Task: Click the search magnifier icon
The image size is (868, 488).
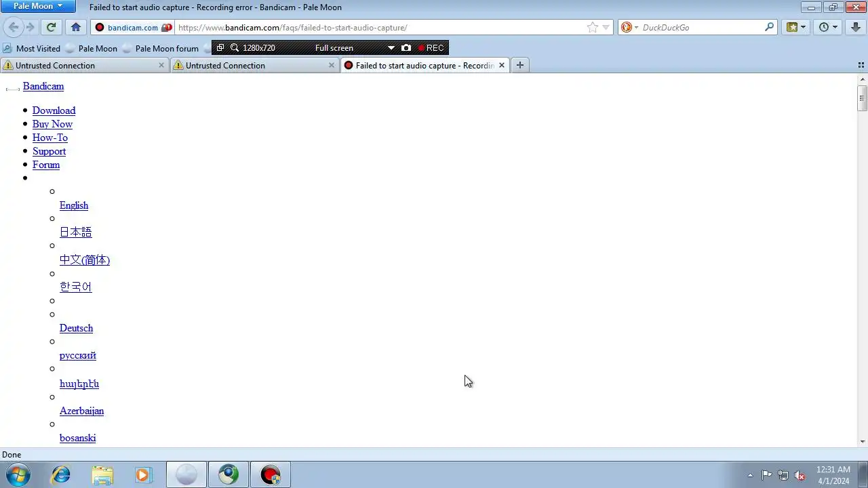Action: 769,27
